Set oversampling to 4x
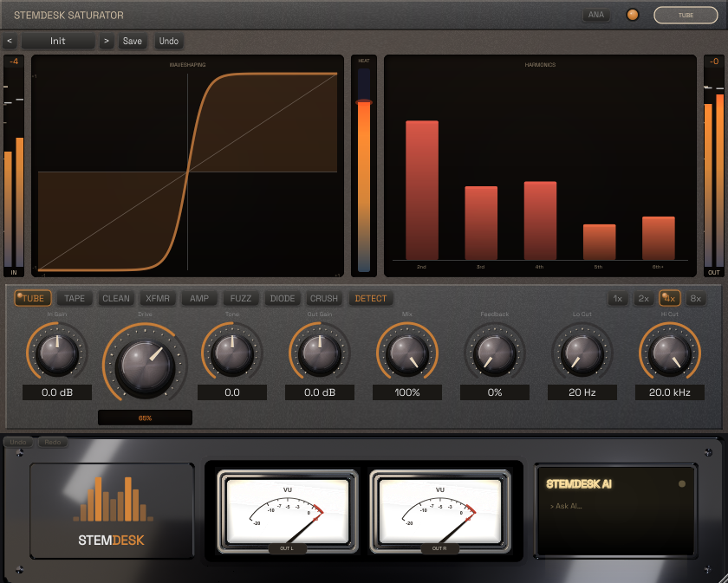This screenshot has height=583, width=728. [669, 299]
